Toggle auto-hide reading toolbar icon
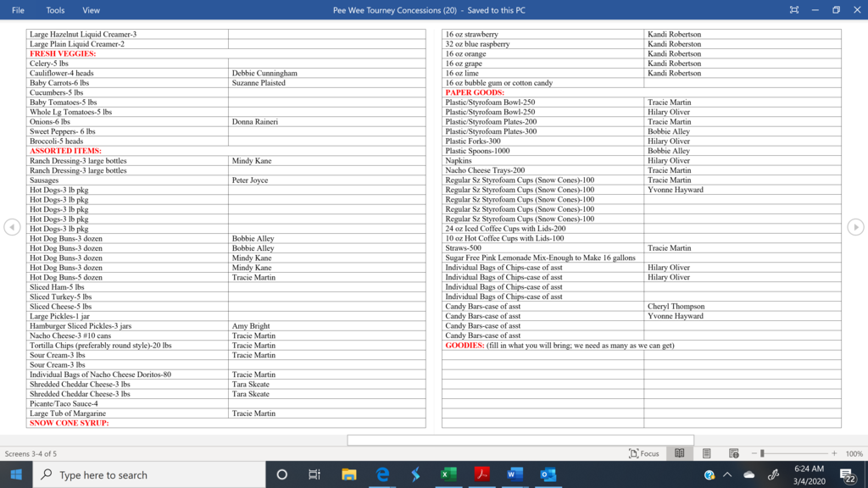This screenshot has height=488, width=868. 793,10
